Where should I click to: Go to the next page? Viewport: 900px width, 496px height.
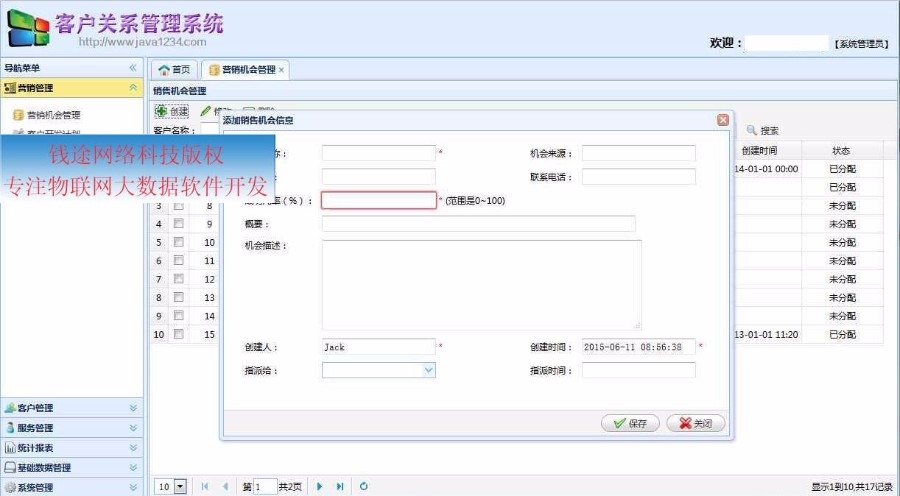click(x=320, y=486)
